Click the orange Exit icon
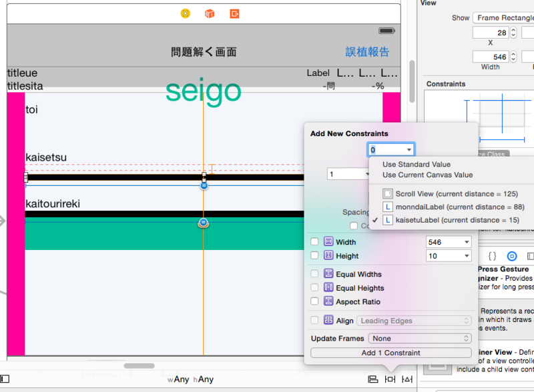Screen dimensions: 534x392 [234, 13]
